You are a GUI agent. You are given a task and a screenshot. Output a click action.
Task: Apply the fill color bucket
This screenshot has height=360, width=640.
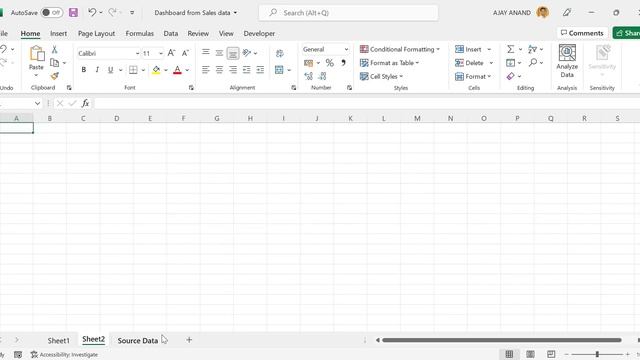[x=156, y=70]
